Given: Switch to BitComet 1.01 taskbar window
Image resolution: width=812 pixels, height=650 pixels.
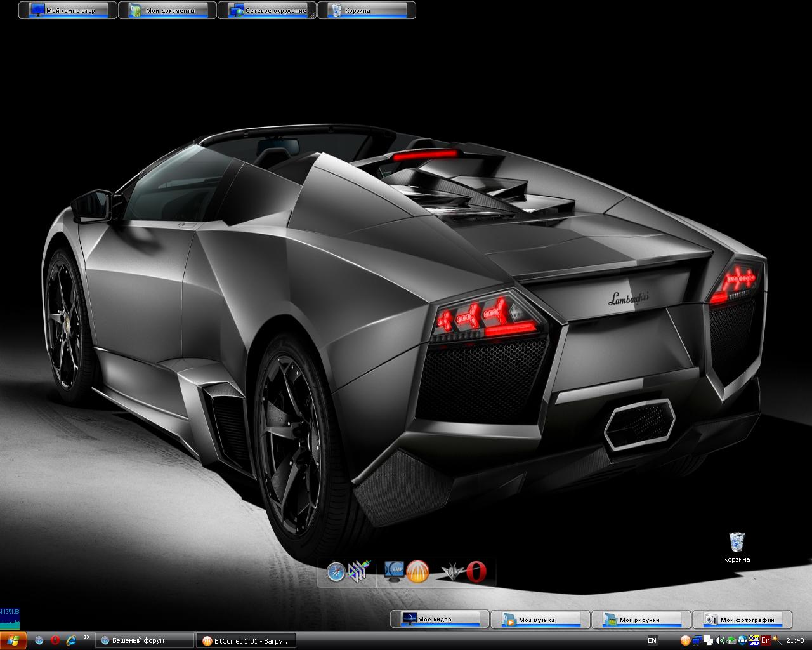Looking at the screenshot, I should pyautogui.click(x=246, y=640).
